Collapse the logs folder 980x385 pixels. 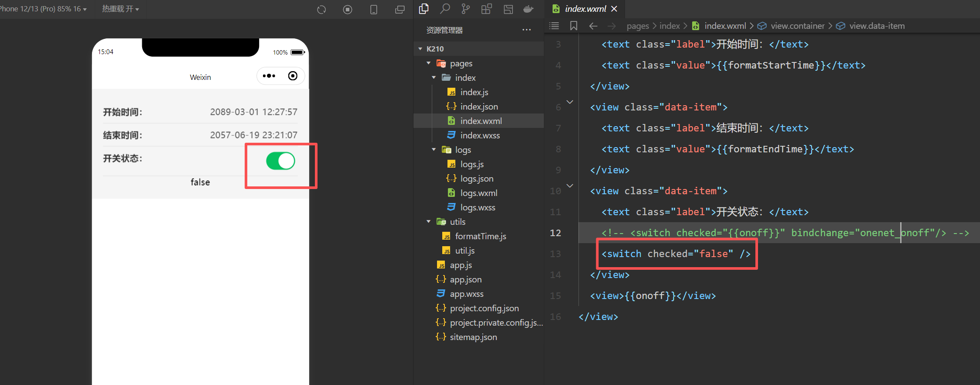point(434,150)
